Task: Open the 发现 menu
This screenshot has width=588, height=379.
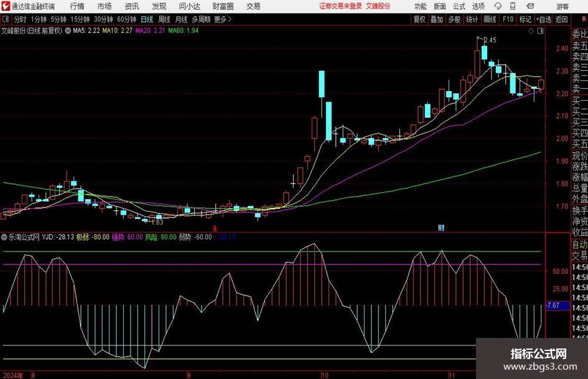Action: 159,6
